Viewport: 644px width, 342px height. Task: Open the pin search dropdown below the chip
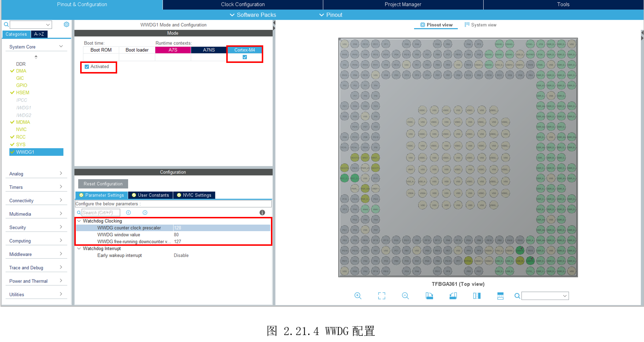pos(565,296)
